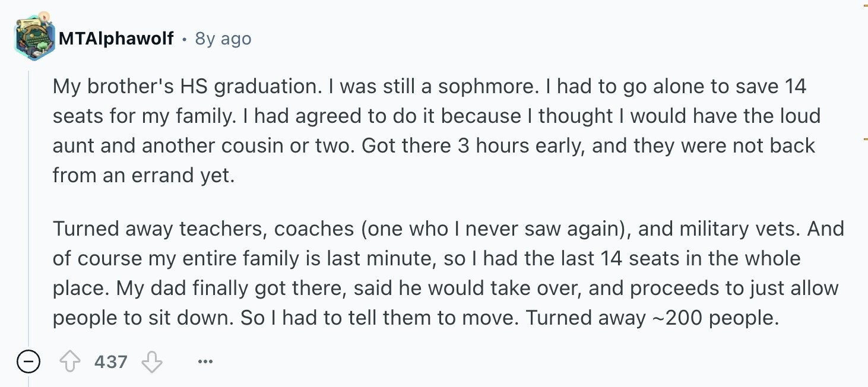Click the 437 vote score count

(111, 361)
